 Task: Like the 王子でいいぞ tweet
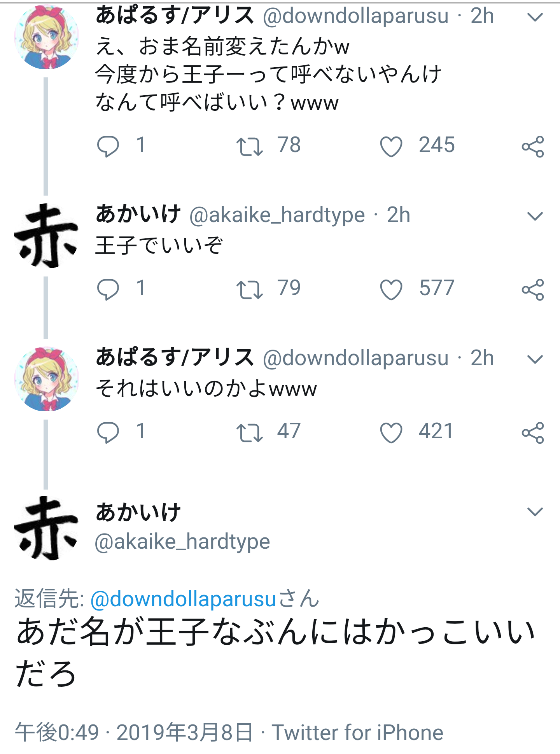(x=391, y=290)
